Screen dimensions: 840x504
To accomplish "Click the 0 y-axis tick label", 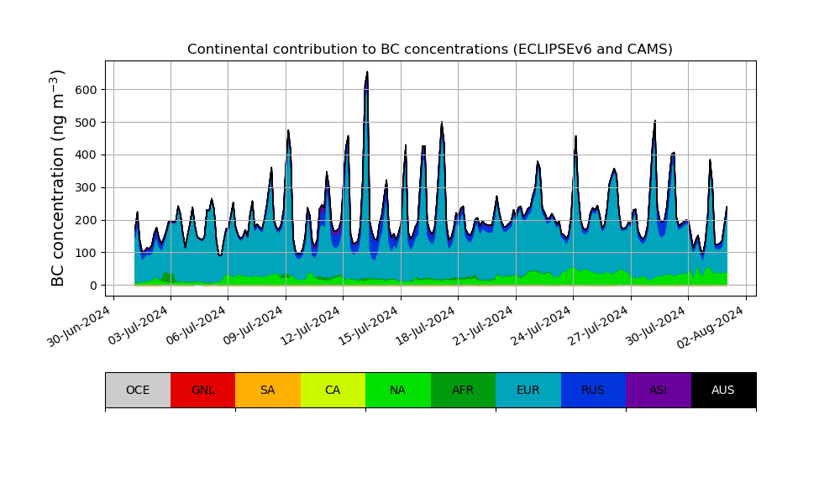I will 93,286.
